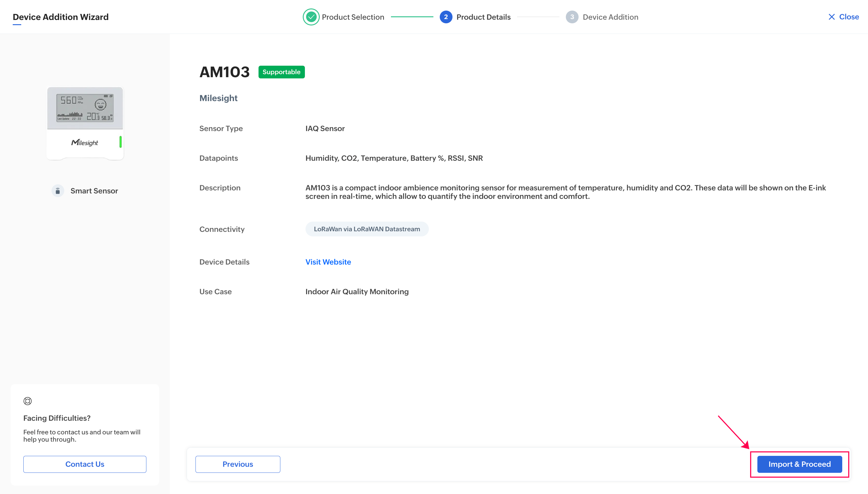The image size is (868, 494).
Task: Click the Milesight manufacturer name
Action: (218, 98)
